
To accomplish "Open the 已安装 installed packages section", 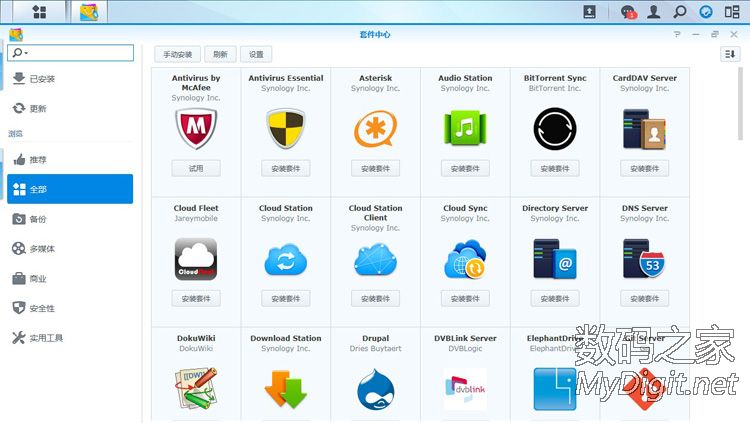I will (70, 79).
